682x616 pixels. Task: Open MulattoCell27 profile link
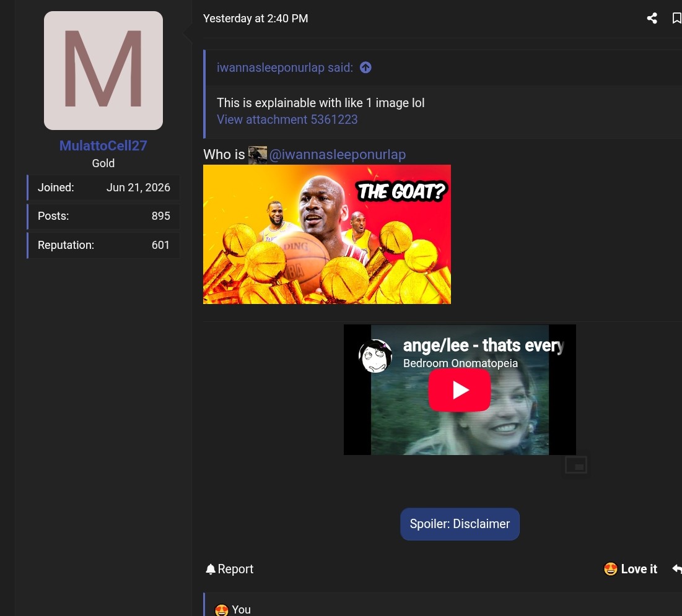[103, 145]
